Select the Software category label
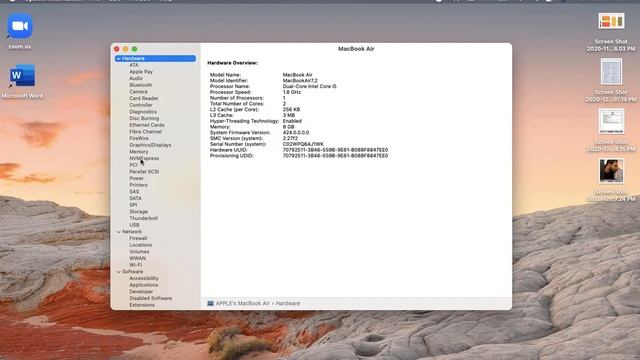The height and width of the screenshot is (360, 640). [133, 272]
